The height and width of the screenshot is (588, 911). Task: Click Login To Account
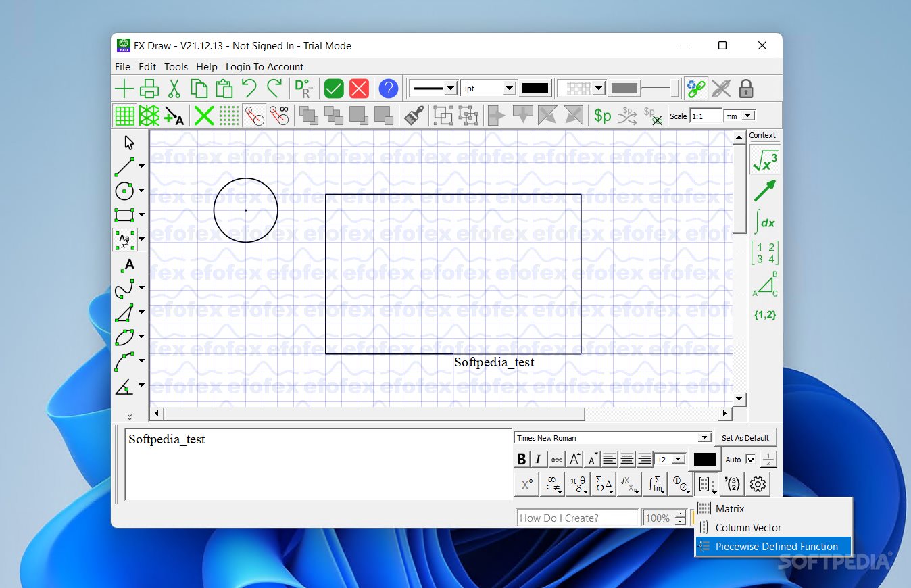pyautogui.click(x=264, y=67)
